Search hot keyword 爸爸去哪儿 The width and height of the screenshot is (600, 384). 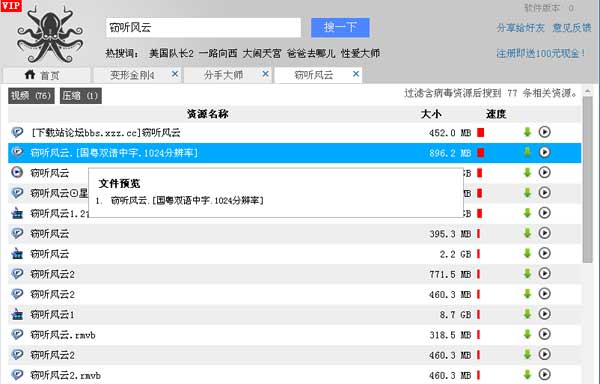(311, 53)
